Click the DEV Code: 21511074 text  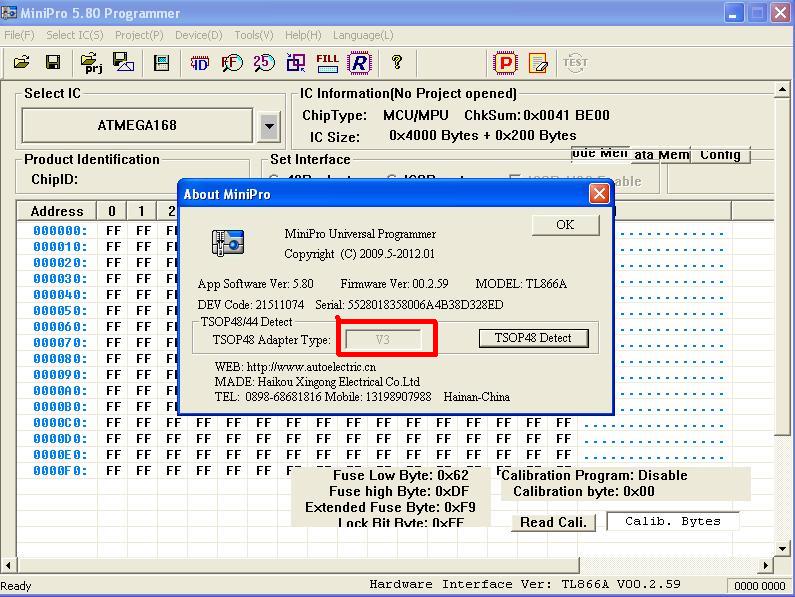click(x=250, y=305)
